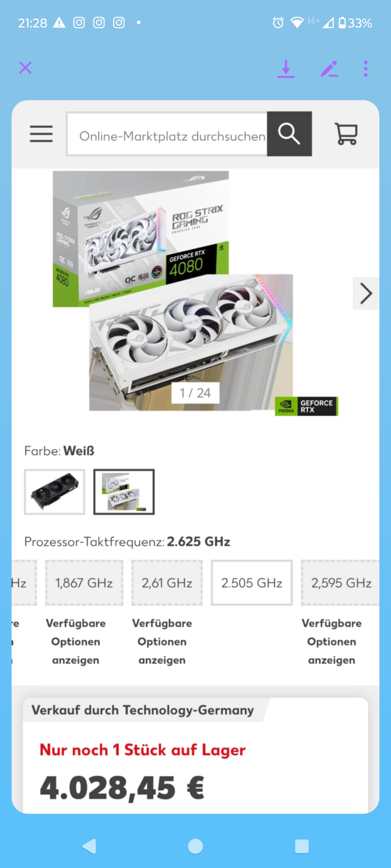Open the three-dot overflow menu

point(366,69)
